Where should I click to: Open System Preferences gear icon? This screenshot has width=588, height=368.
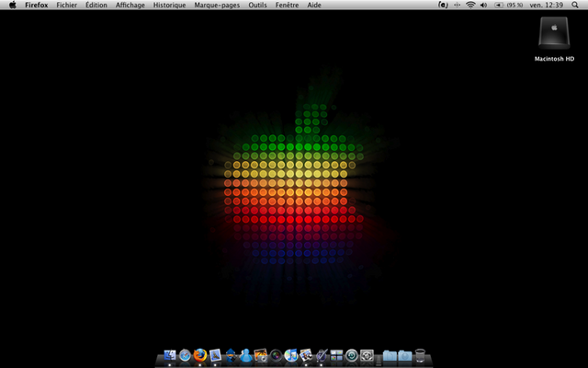click(x=367, y=355)
